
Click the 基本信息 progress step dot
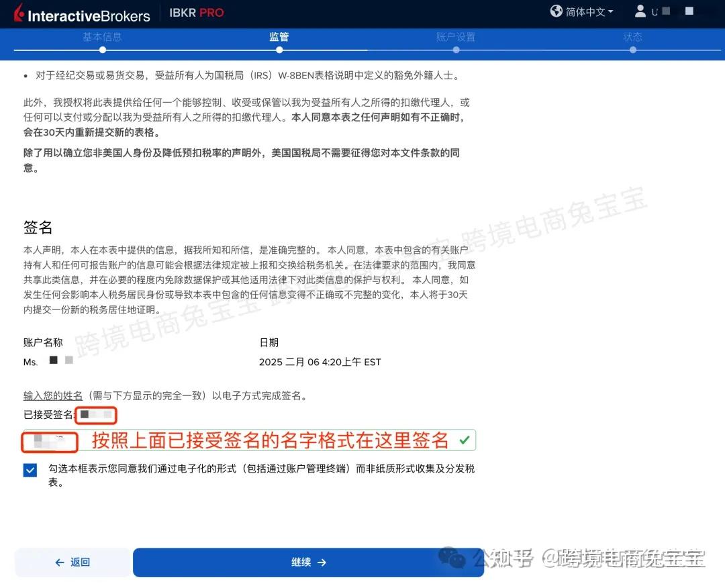pyautogui.click(x=103, y=49)
